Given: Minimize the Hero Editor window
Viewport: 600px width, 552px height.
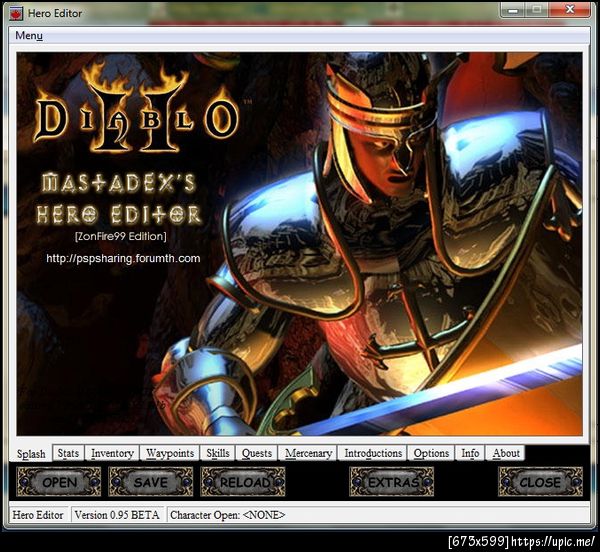Looking at the screenshot, I should coord(513,10).
